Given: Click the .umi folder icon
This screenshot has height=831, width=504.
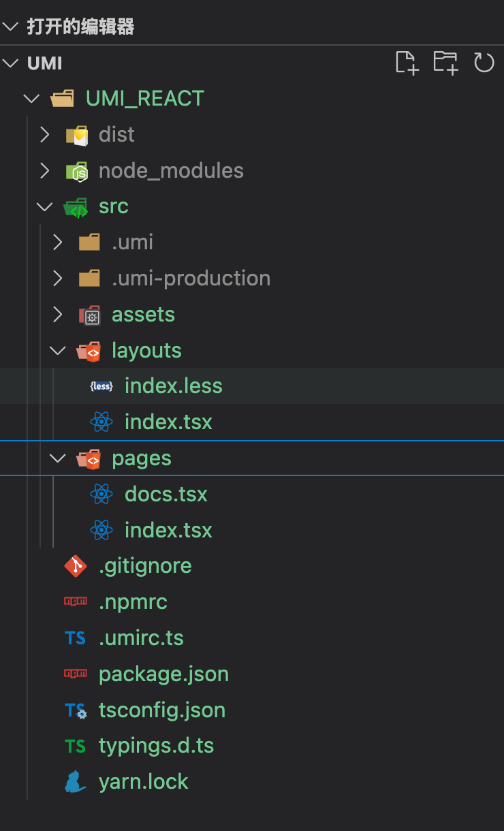Looking at the screenshot, I should click(89, 242).
